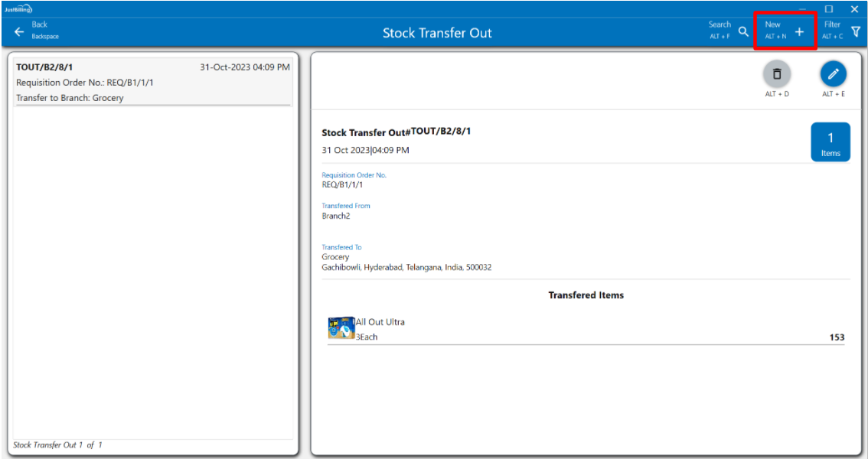Click the quantity 153 of transferred item
This screenshot has width=868, height=459.
[837, 337]
